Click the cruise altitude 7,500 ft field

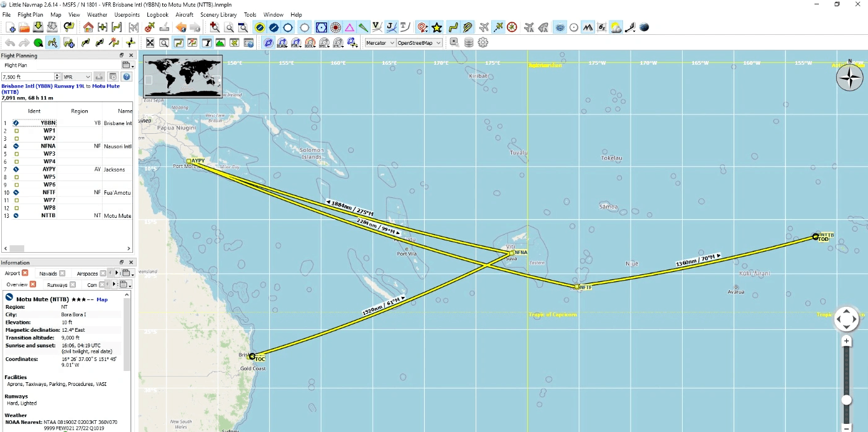pos(28,77)
